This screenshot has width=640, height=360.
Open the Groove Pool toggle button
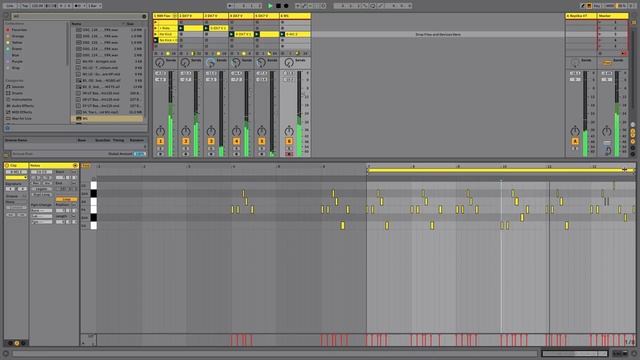pos(7,154)
